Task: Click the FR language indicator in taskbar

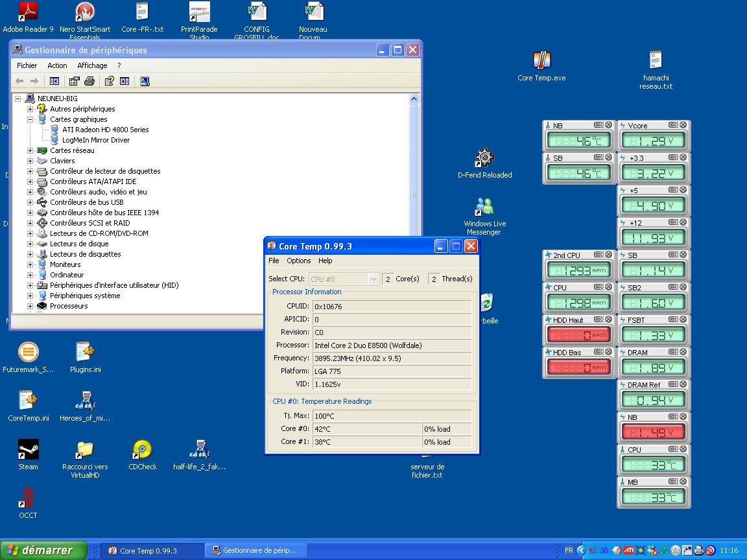Action: (569, 550)
